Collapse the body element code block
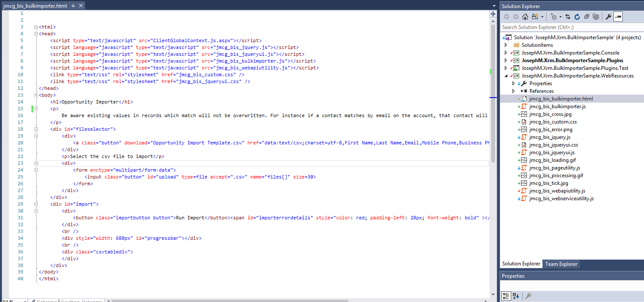The image size is (644, 302). pos(36,95)
